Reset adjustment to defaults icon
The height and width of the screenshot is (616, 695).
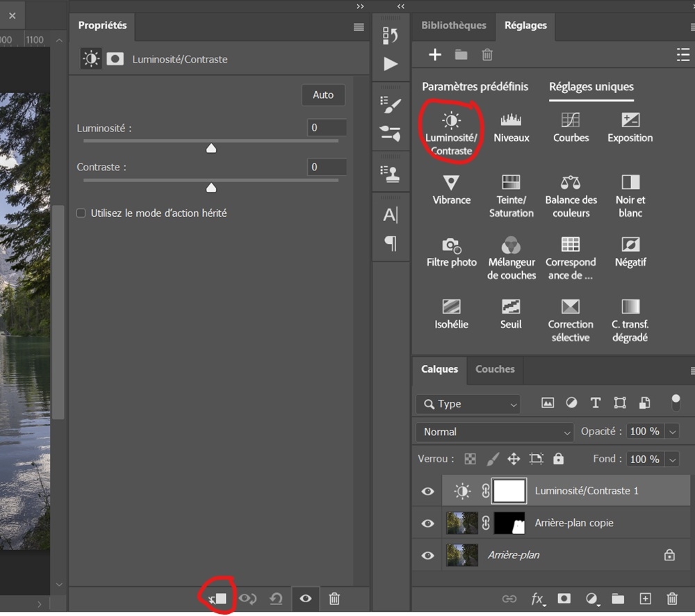coord(276,599)
